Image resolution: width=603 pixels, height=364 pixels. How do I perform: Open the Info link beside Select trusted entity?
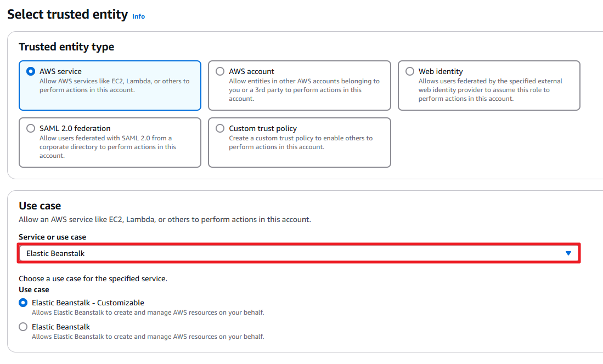[x=138, y=16]
